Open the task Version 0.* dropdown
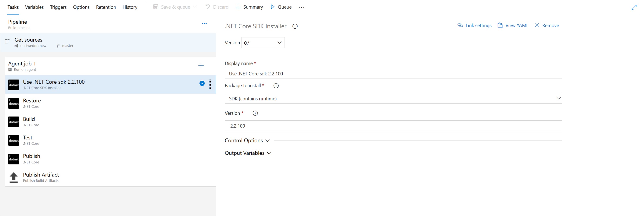Image resolution: width=644 pixels, height=216 pixels. pyautogui.click(x=263, y=43)
